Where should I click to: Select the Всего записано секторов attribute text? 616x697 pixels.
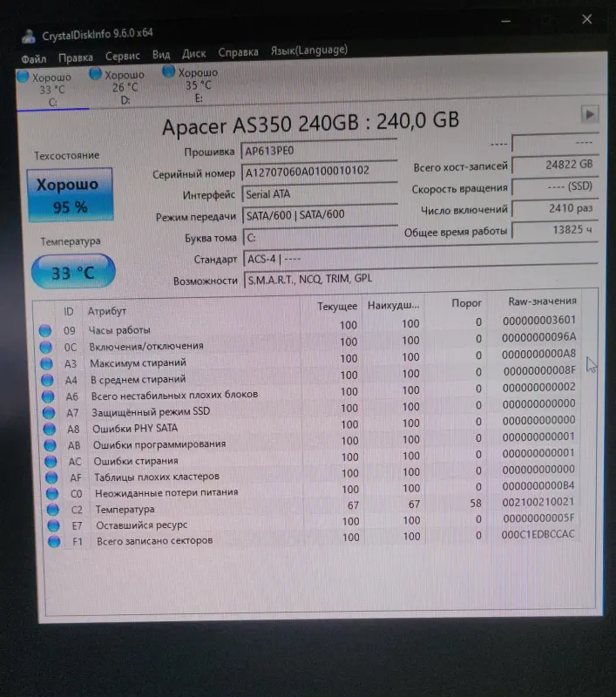click(154, 540)
